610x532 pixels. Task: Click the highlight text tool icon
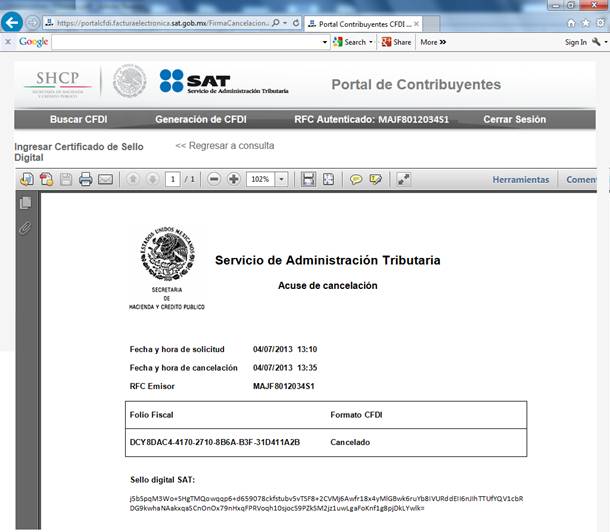pyautogui.click(x=376, y=179)
